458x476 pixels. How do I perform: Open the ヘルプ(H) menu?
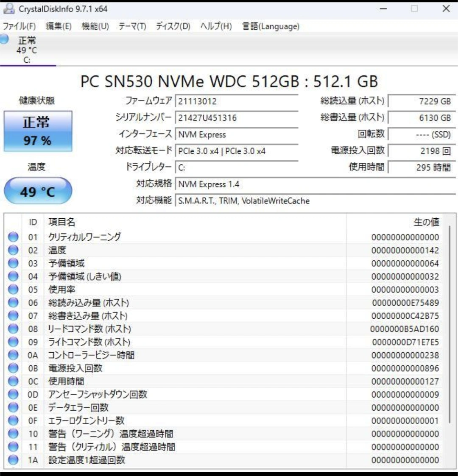click(216, 26)
